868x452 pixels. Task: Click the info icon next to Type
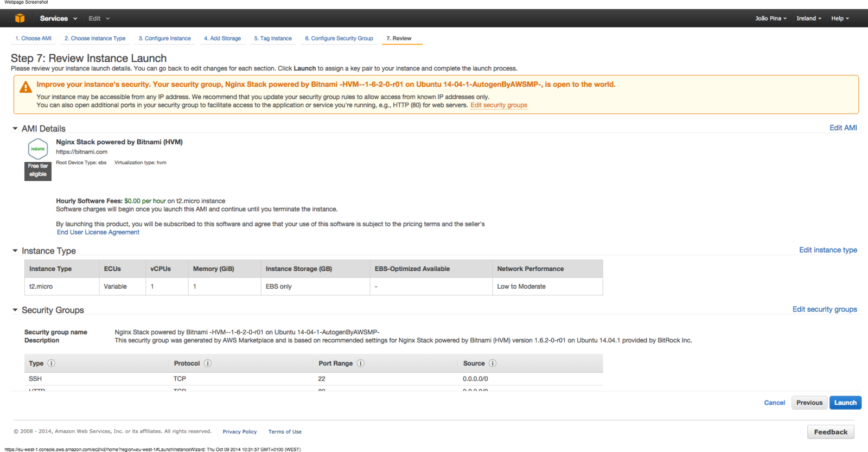(52, 363)
